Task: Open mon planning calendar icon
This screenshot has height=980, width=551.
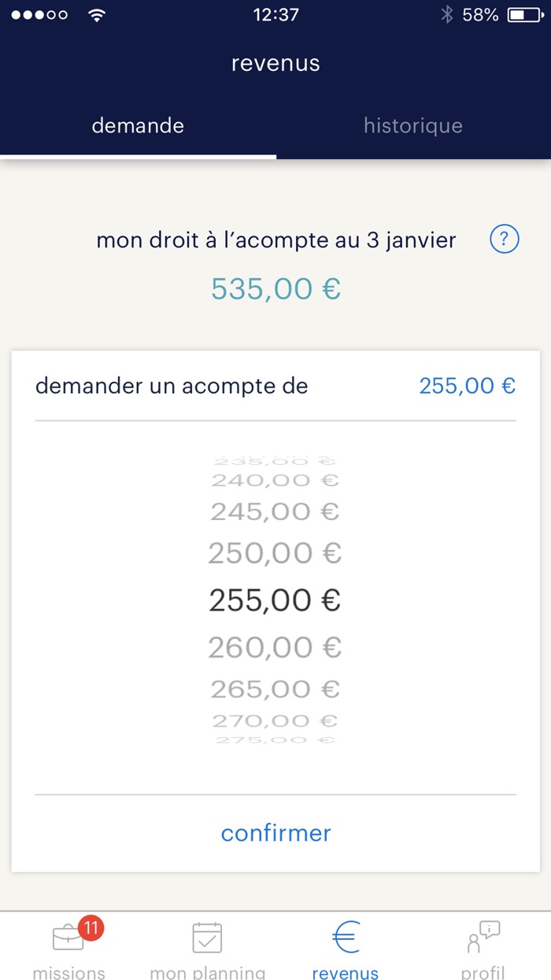Action: click(207, 938)
